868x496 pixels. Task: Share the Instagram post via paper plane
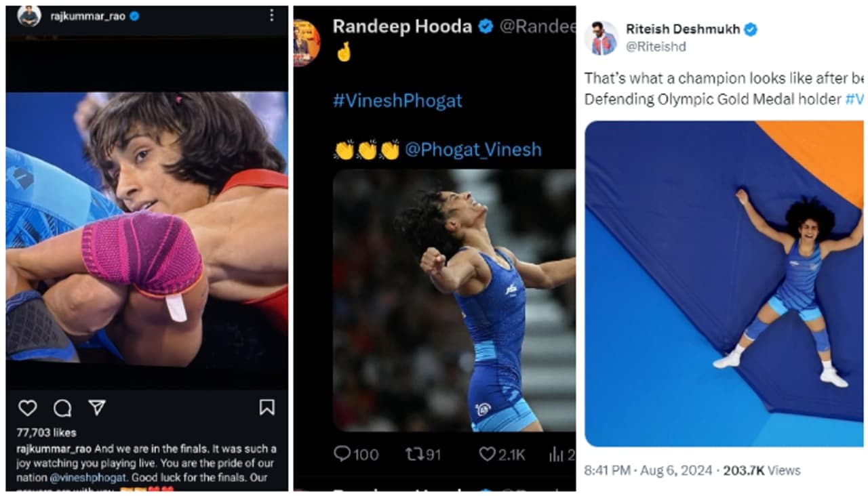pos(97,407)
